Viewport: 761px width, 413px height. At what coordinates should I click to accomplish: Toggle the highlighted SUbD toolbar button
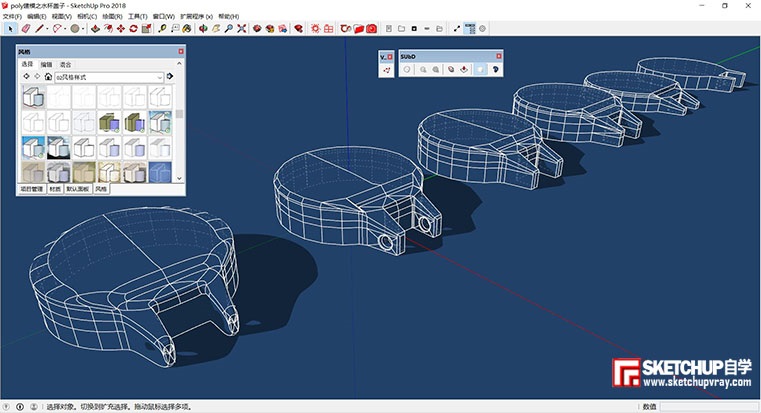pyautogui.click(x=480, y=71)
